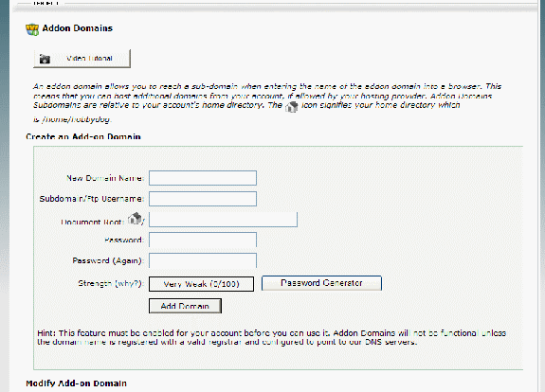Click the (why?) strength link
Image resolution: width=545 pixels, height=392 pixels.
coord(128,284)
